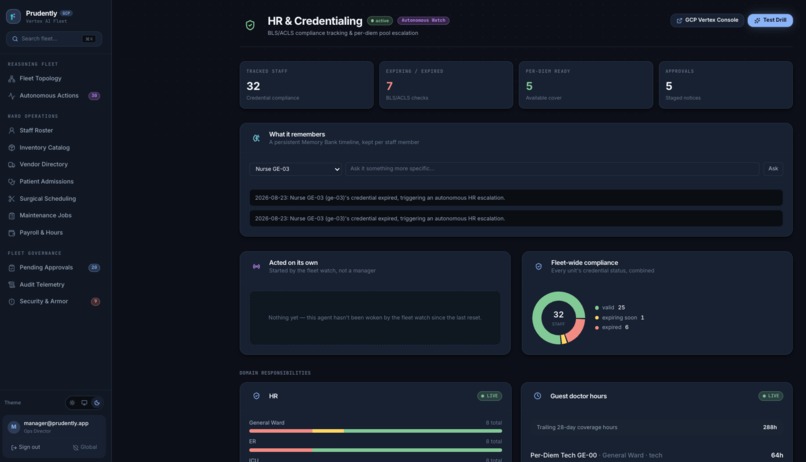Open Autonomous Actions page

pyautogui.click(x=54, y=96)
